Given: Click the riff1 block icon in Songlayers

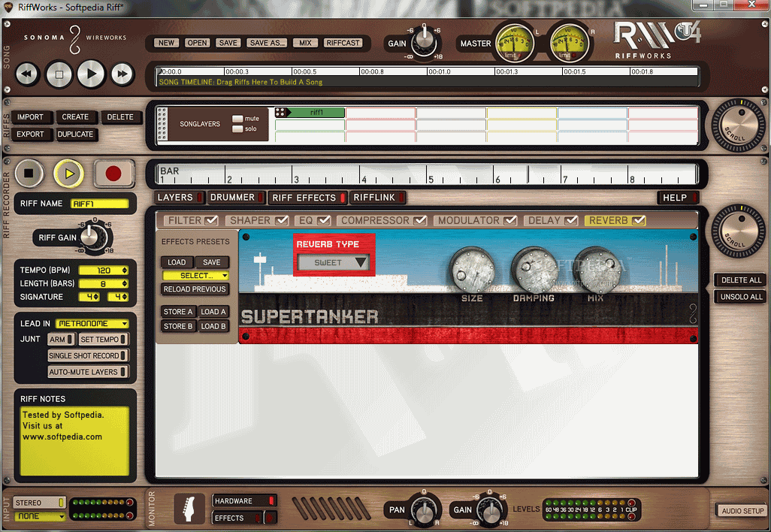Looking at the screenshot, I should 281,113.
